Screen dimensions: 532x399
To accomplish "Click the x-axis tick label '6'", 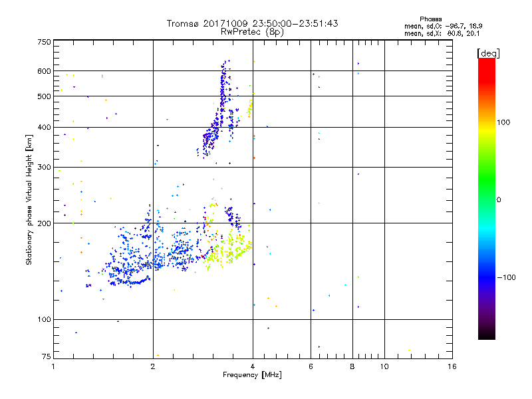I will (x=311, y=366).
